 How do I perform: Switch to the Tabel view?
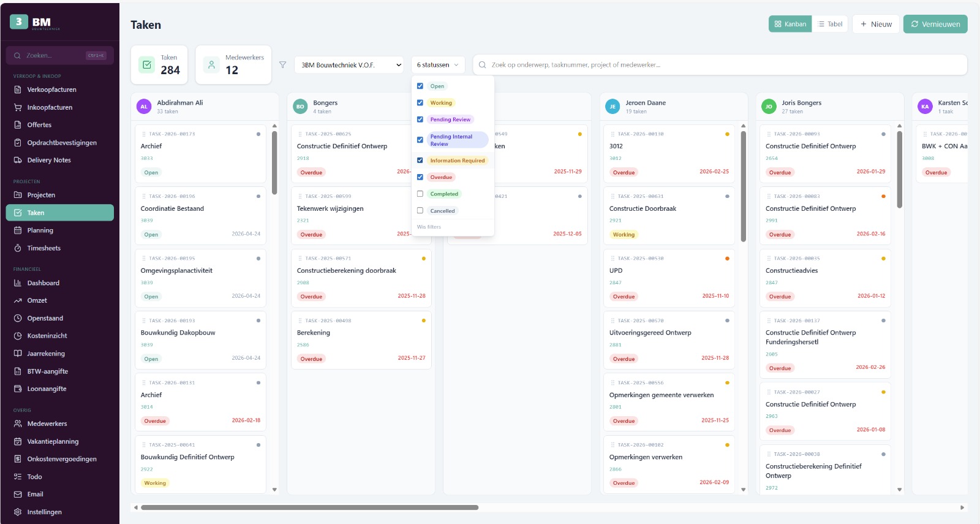830,25
